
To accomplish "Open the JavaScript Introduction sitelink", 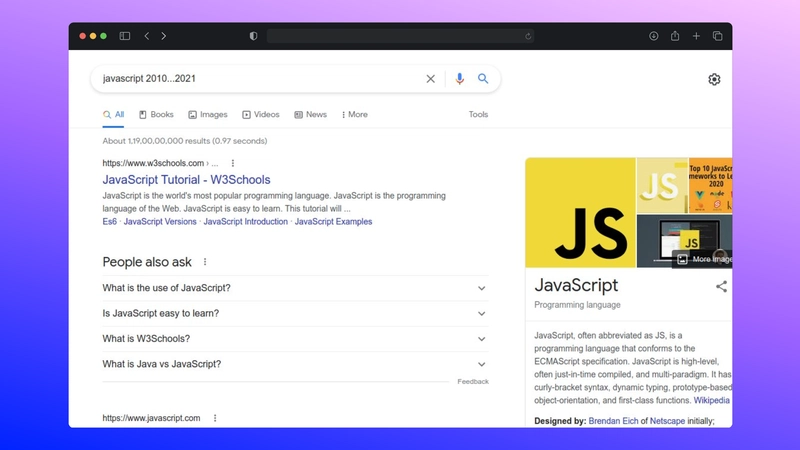I will (245, 221).
